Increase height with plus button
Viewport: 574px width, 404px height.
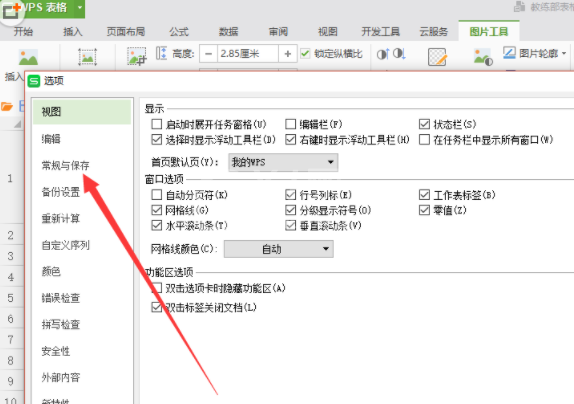[x=288, y=54]
